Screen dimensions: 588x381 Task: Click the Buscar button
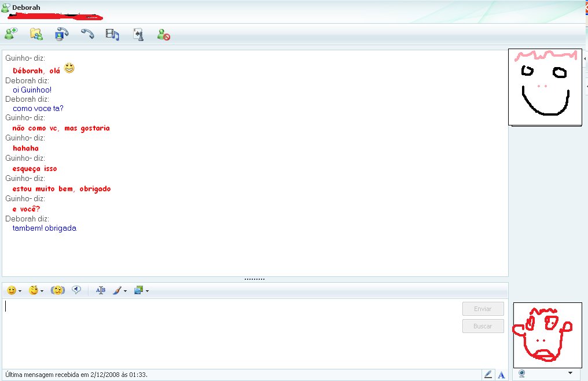point(483,326)
